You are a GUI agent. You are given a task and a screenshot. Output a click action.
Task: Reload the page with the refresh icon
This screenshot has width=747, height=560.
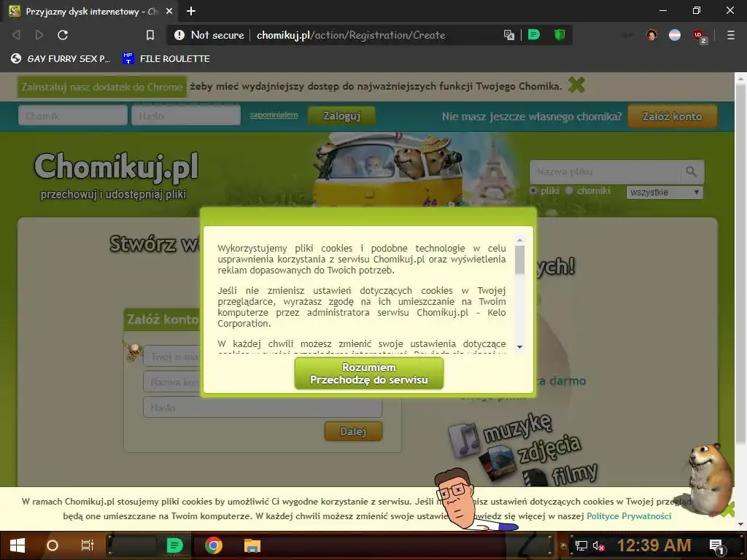63,35
